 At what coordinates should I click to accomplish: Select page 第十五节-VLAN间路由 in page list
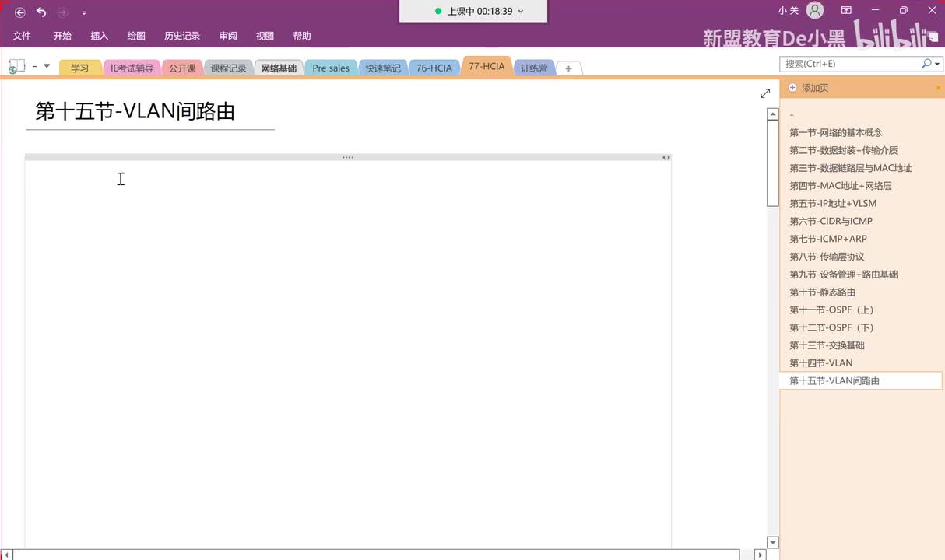(860, 381)
